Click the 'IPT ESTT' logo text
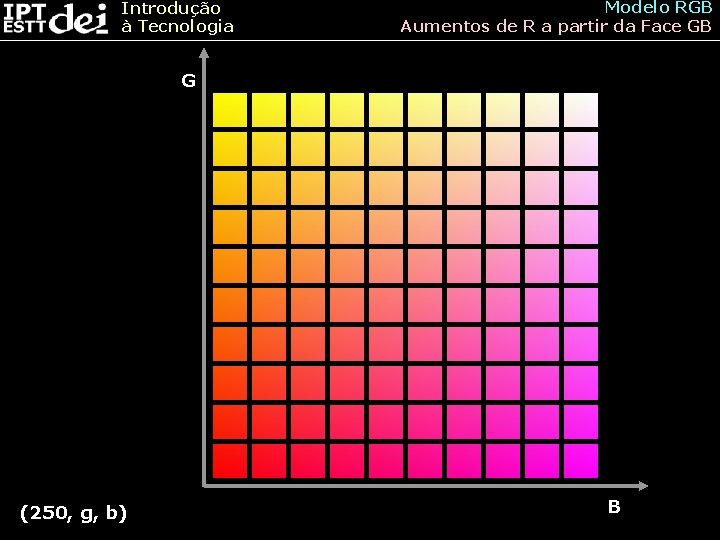The width and height of the screenshot is (720, 540). (25, 19)
